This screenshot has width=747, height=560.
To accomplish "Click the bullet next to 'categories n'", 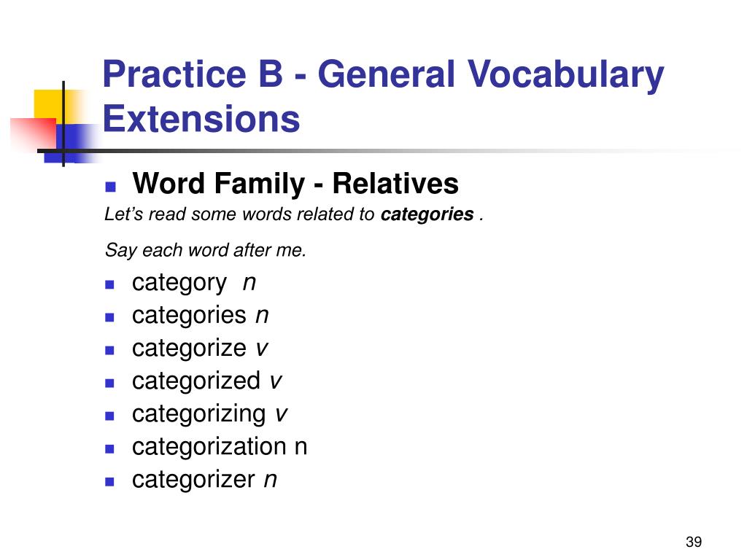I will pyautogui.click(x=109, y=318).
